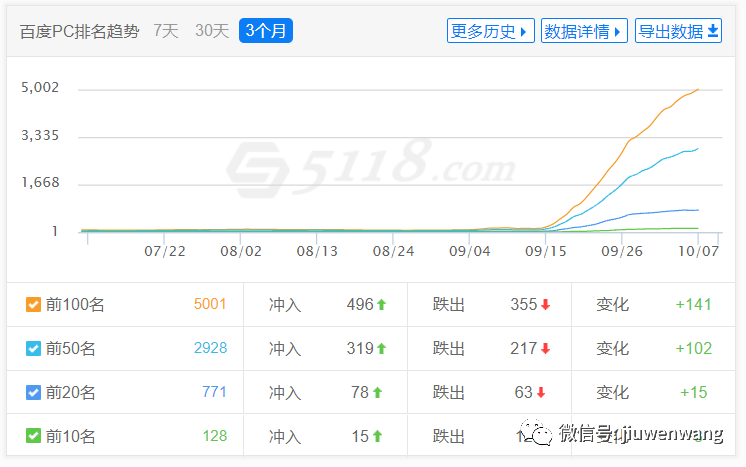Click red down arrow beside 63

tap(541, 392)
